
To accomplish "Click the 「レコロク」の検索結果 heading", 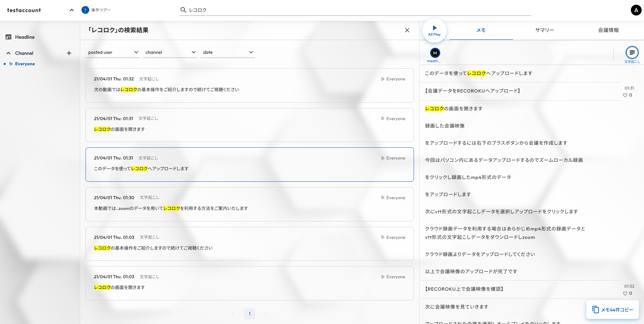I will pyautogui.click(x=118, y=30).
